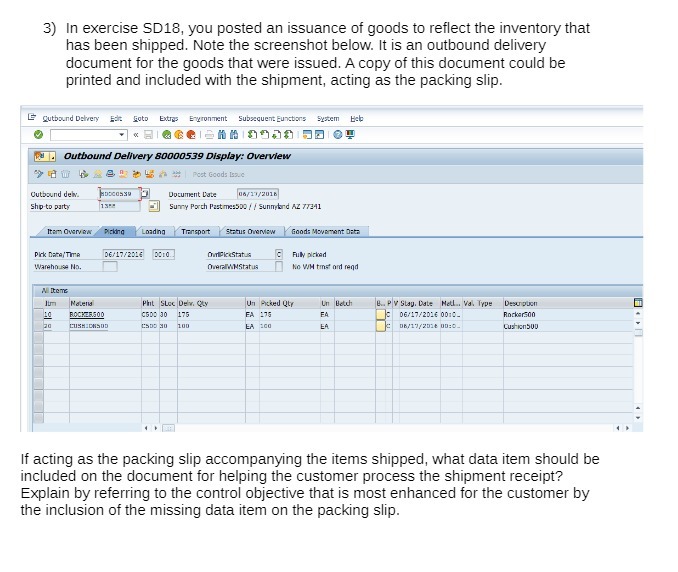Open the Subsequent Functions menu
678x572 pixels.
coord(272,118)
